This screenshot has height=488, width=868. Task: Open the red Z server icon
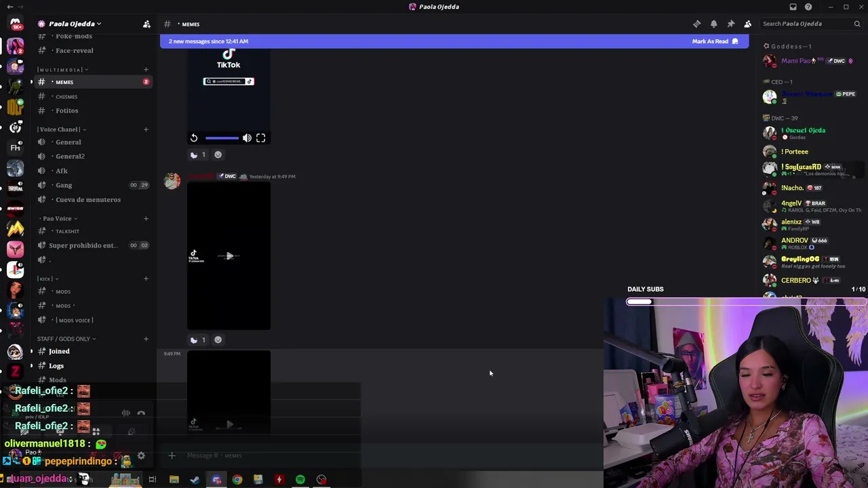point(15,371)
